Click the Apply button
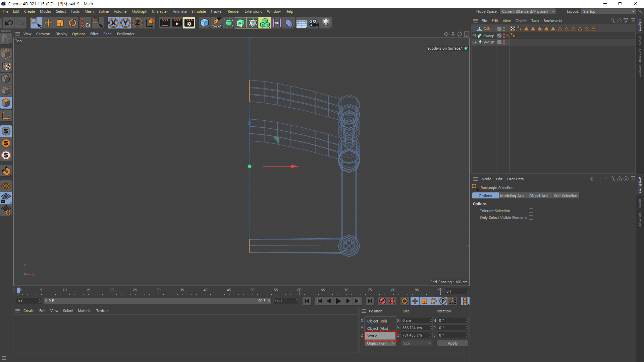 (x=452, y=343)
